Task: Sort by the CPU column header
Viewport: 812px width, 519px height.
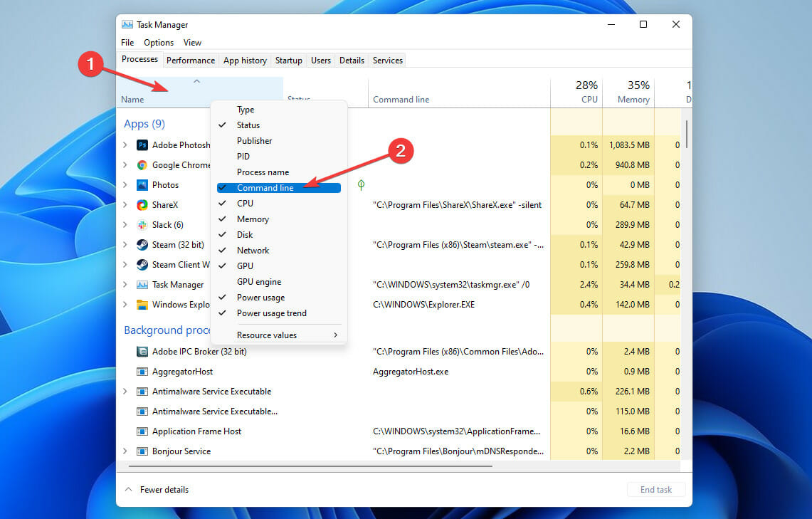Action: (x=576, y=93)
